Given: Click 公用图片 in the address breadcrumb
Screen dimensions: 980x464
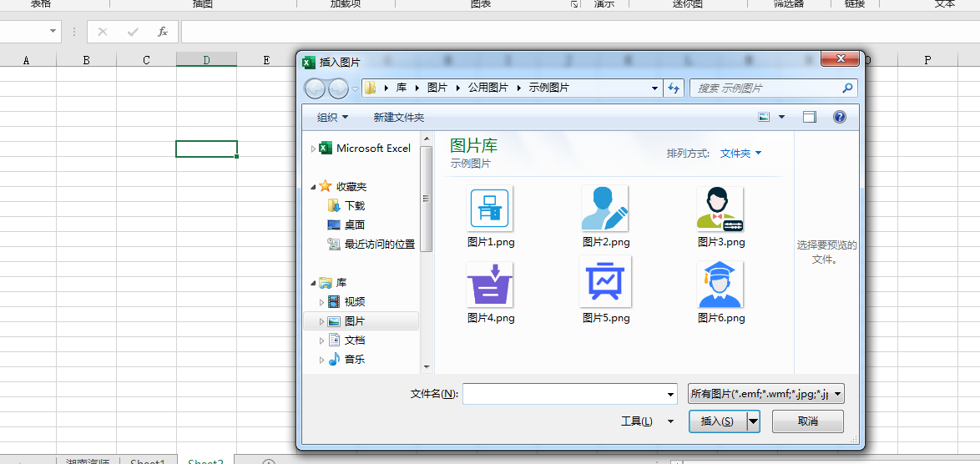Looking at the screenshot, I should [x=488, y=88].
